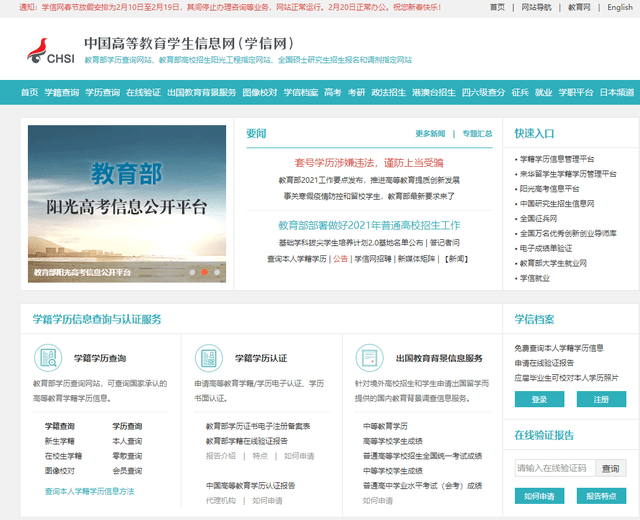Viewport: 640px width, 520px height.
Task: Open the 学籍查询 navigation tab
Action: coord(62,93)
